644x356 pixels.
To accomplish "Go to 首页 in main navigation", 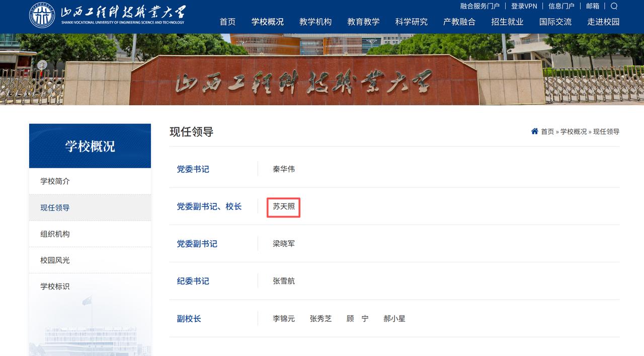I will (227, 22).
